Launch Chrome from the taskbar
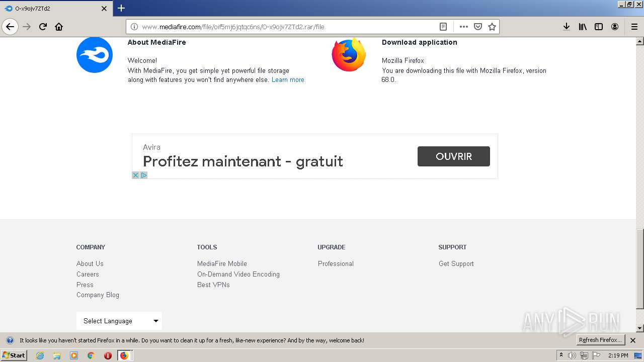Viewport: 644px width, 362px height. coord(91,355)
